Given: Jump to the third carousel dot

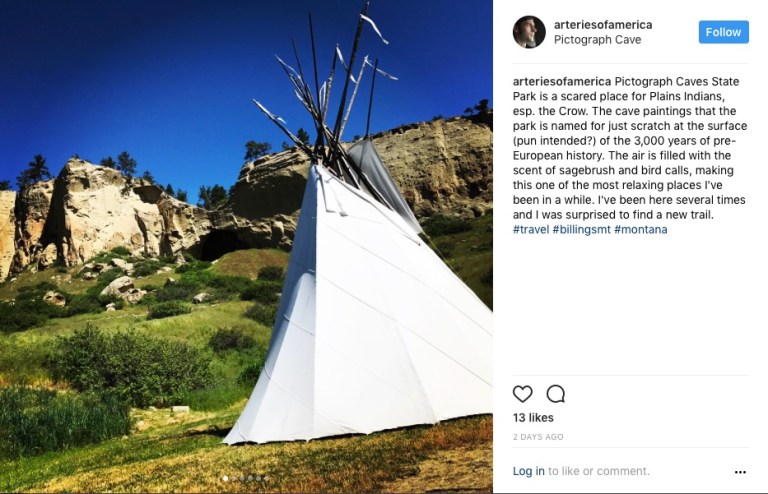Looking at the screenshot, I should tap(242, 478).
